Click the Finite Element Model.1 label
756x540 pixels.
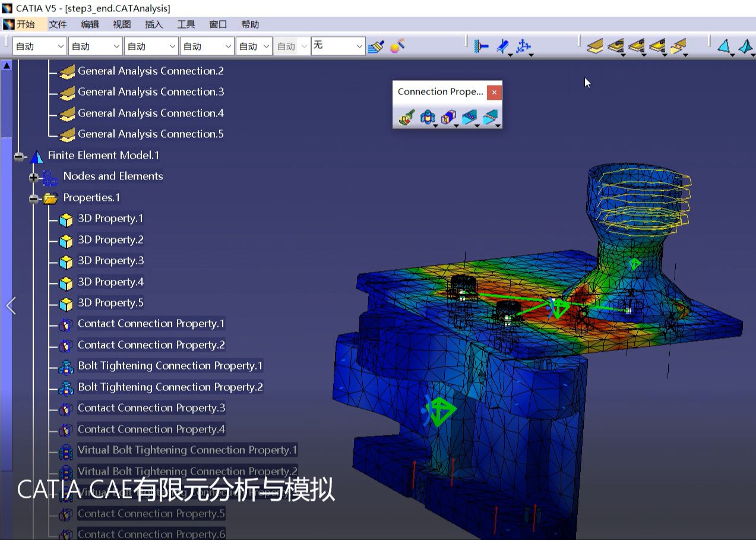click(103, 156)
